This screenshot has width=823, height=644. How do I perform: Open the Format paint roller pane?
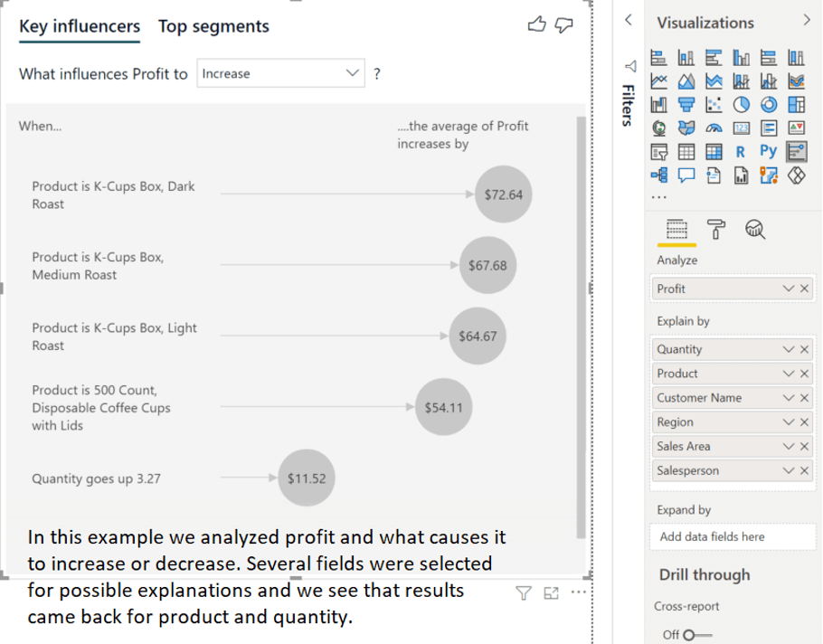tap(716, 230)
